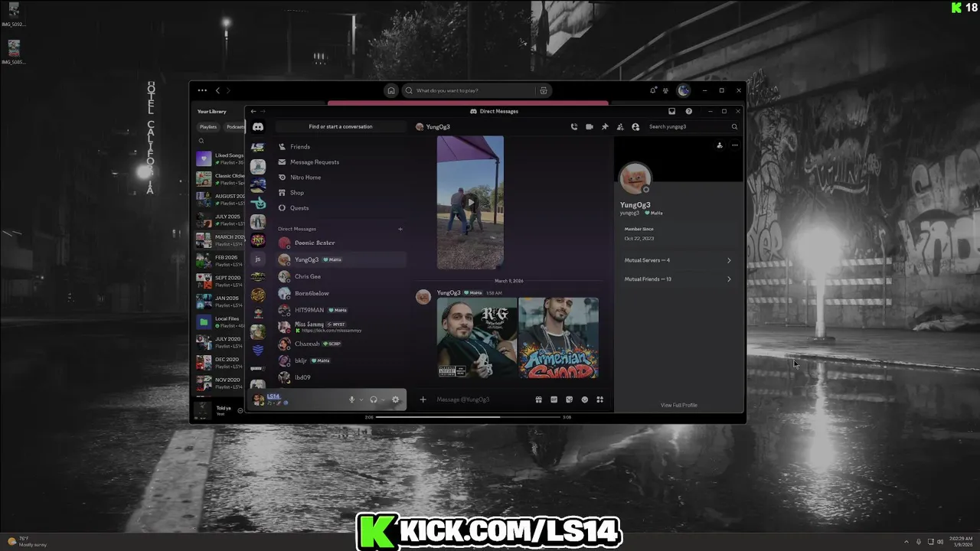Open Miss Sammy's kick.com link
980x551 pixels.
coord(331,331)
